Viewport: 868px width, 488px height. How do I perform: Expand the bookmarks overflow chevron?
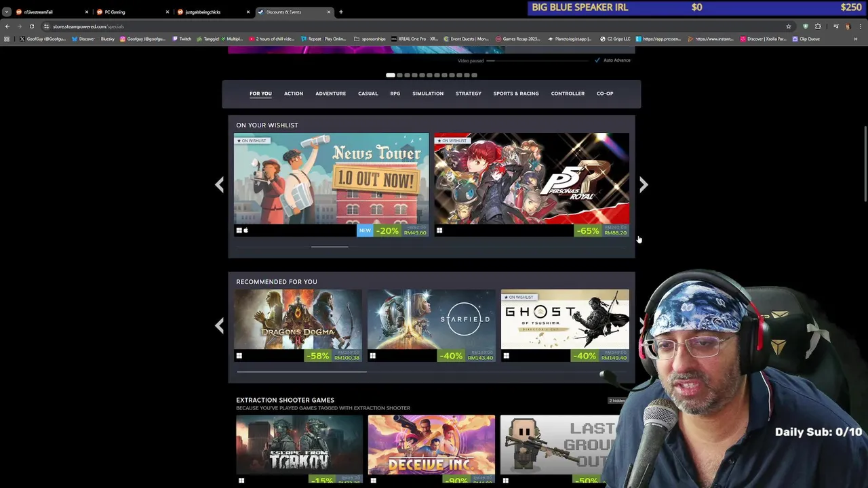(x=855, y=39)
